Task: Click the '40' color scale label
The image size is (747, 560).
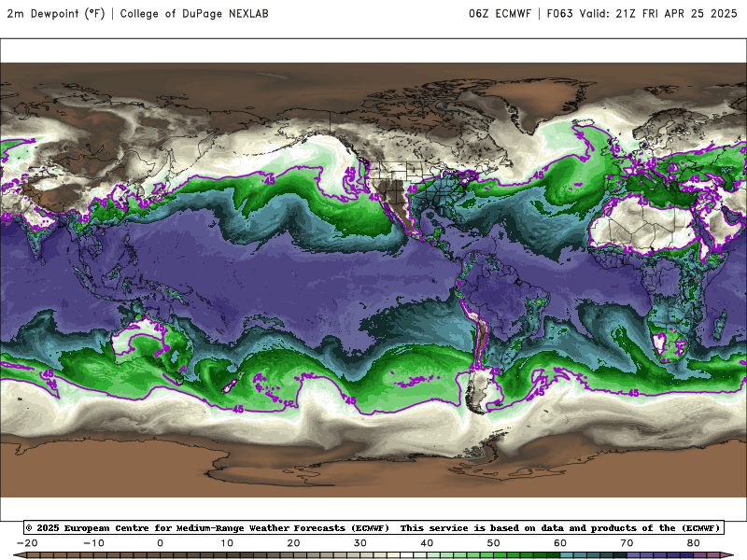Action: [427, 543]
